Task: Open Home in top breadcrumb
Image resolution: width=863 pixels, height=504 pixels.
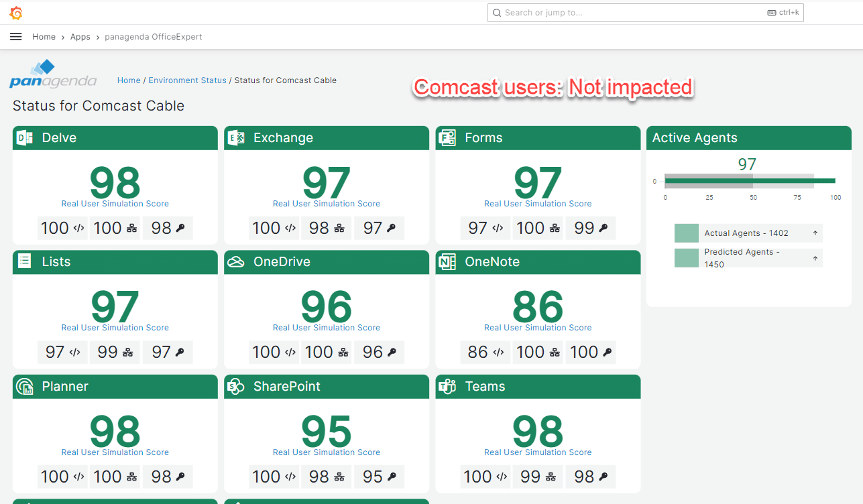Action: (x=44, y=37)
